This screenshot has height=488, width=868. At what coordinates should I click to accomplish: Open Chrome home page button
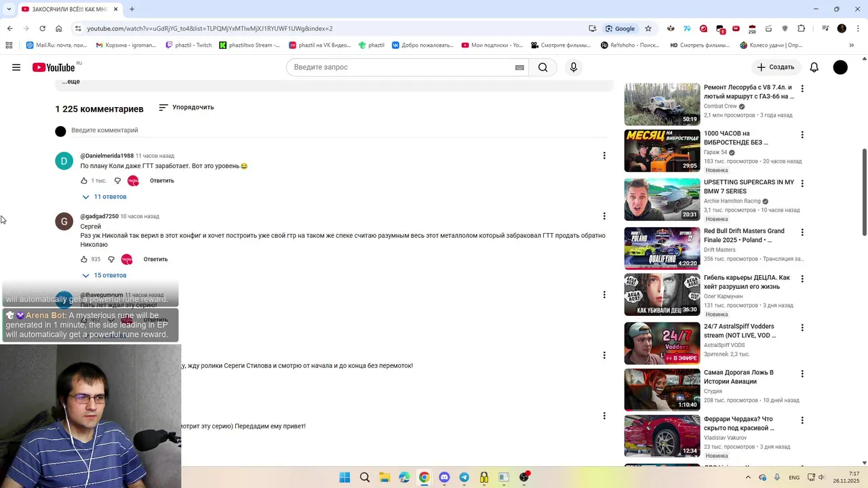click(x=58, y=28)
